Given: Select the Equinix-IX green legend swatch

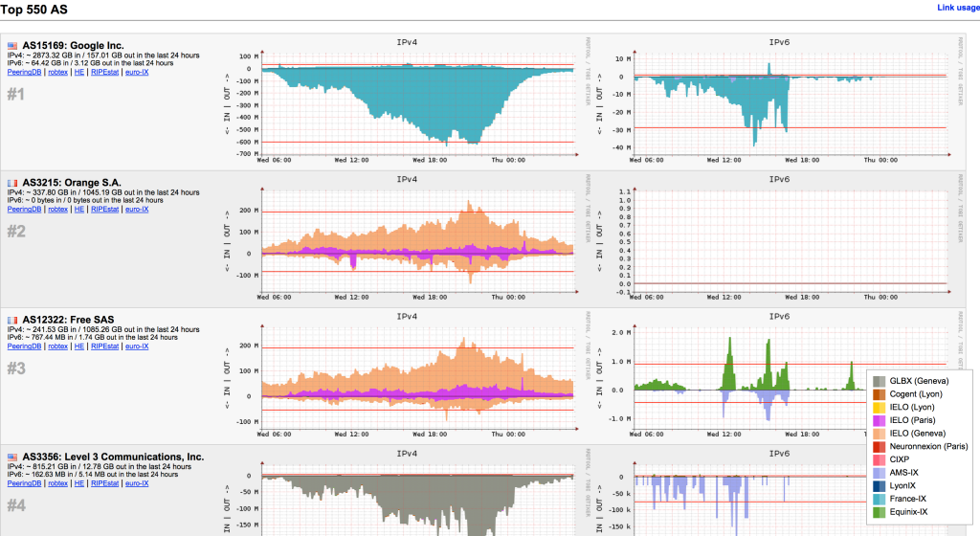Looking at the screenshot, I should coord(879,512).
